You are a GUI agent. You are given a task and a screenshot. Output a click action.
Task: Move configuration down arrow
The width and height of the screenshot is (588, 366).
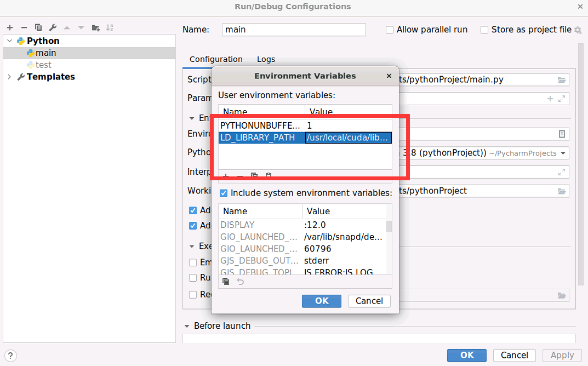[81, 27]
